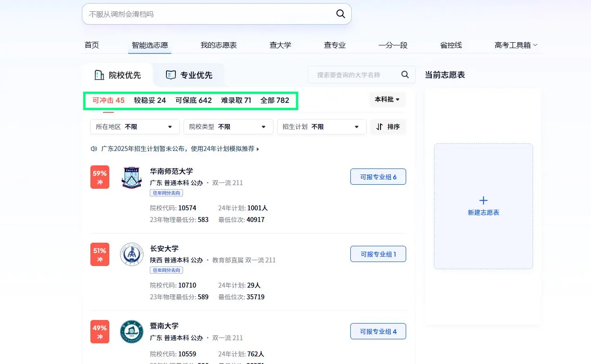Click the 搜索要查询的大学名称 input field
The width and height of the screenshot is (591, 364).
(x=353, y=75)
